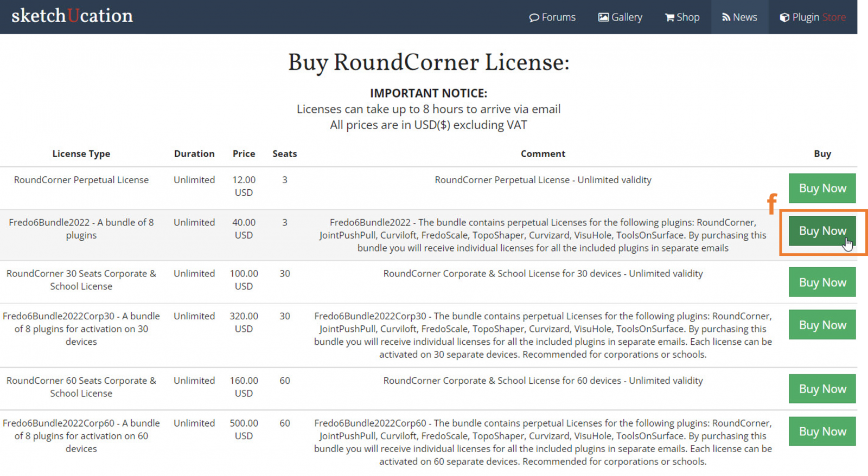The width and height of the screenshot is (868, 476).
Task: Click the 160.00 USD price cell
Action: (244, 387)
